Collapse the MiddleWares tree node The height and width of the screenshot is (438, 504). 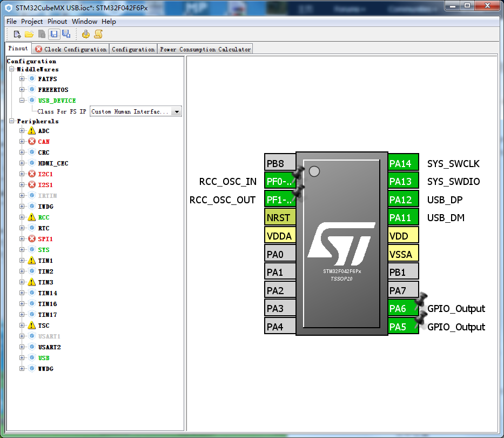[12, 69]
